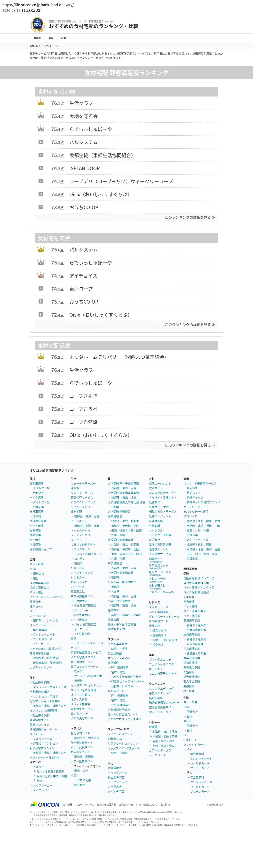Viewport: 253px width, 868px height.
Task: Open ふるさと納税サイト category link
Action: pos(83,545)
